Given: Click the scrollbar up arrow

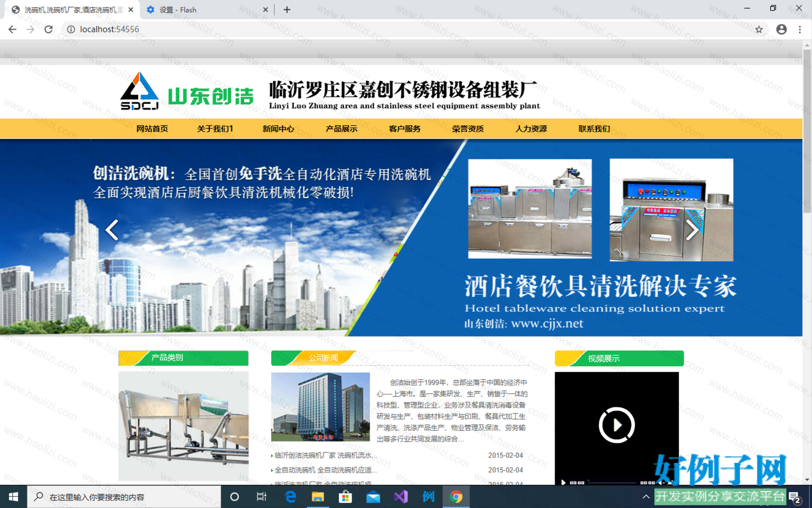Looking at the screenshot, I should [807, 45].
